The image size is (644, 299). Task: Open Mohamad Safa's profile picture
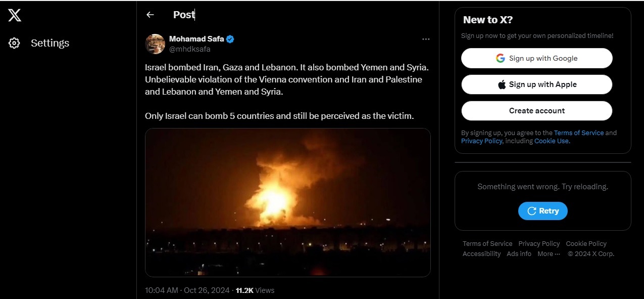[155, 44]
